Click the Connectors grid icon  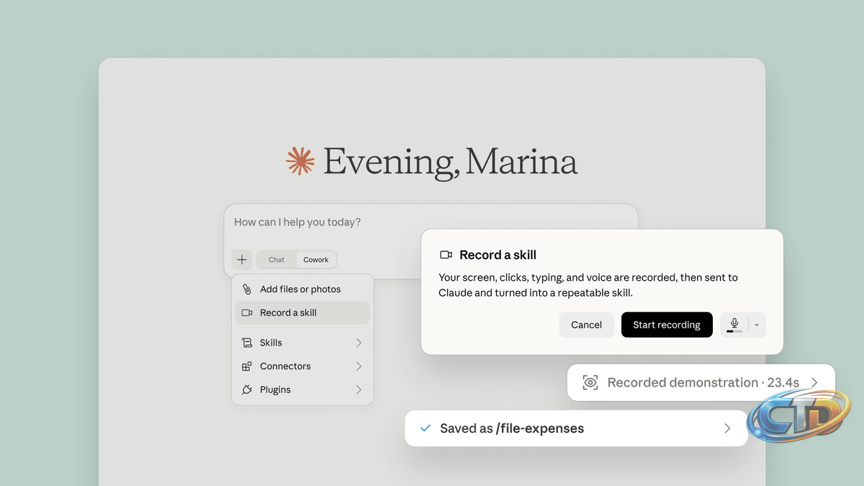click(x=247, y=366)
